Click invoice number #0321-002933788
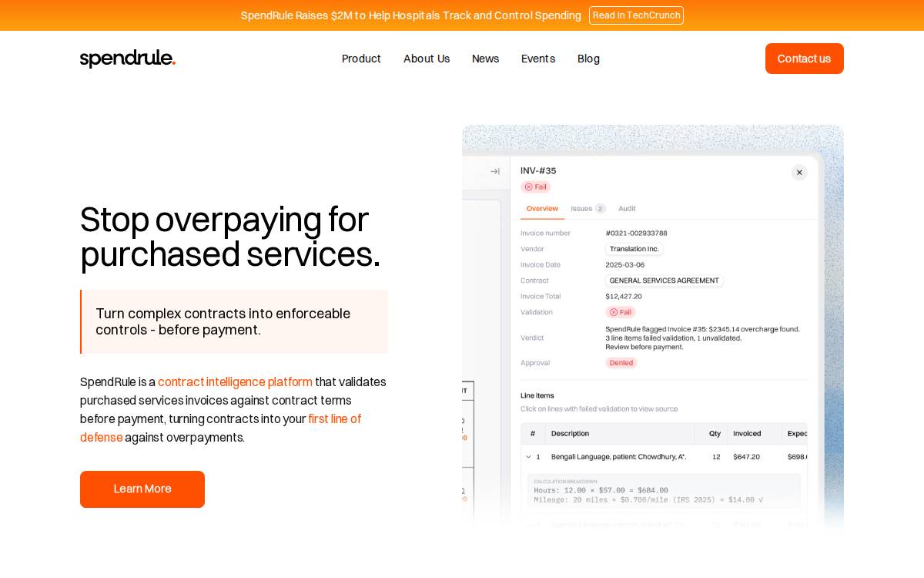The height and width of the screenshot is (578, 924). [x=636, y=233]
